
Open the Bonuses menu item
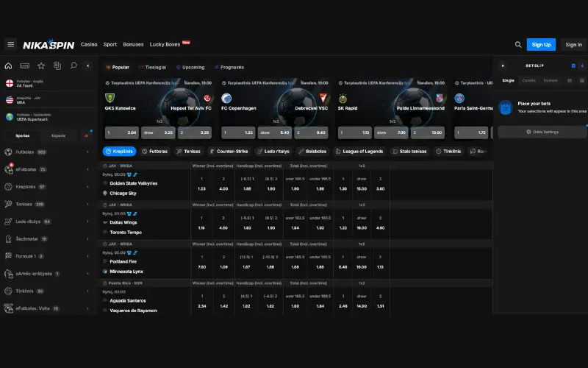pyautogui.click(x=133, y=44)
